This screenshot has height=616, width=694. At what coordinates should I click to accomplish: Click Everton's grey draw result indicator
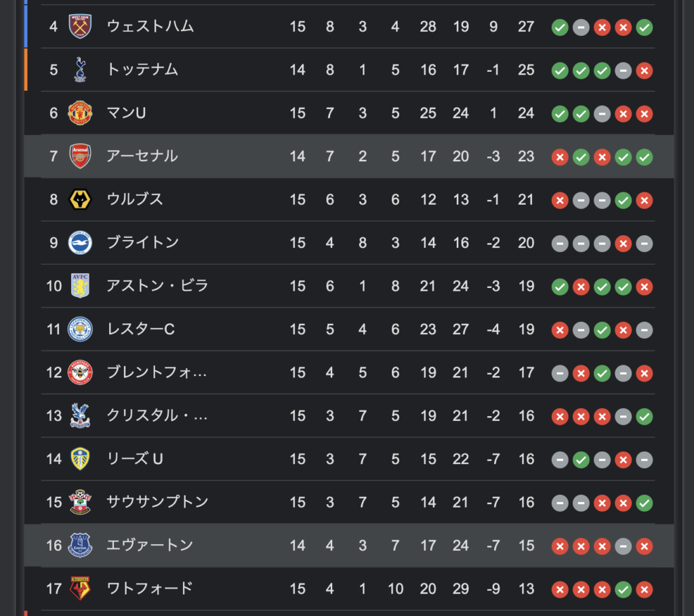coord(624,546)
